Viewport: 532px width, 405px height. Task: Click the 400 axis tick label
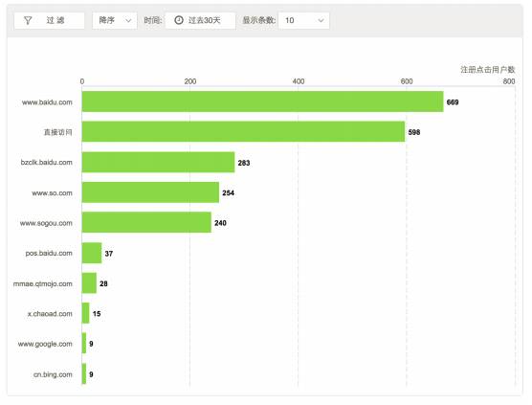tap(299, 81)
